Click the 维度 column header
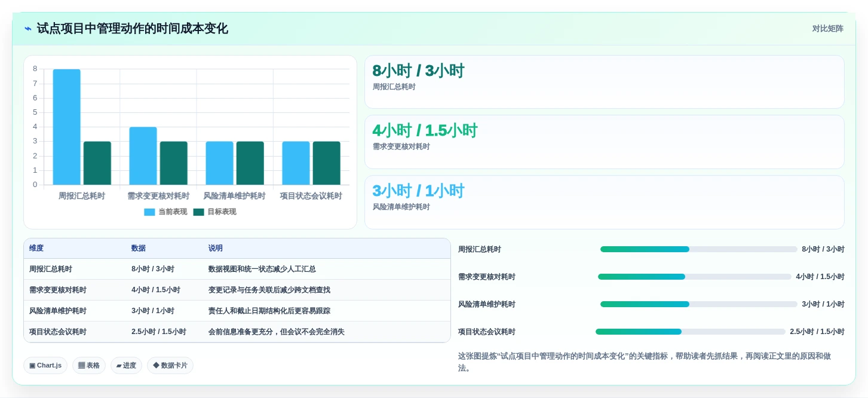The image size is (868, 398). pyautogui.click(x=36, y=248)
